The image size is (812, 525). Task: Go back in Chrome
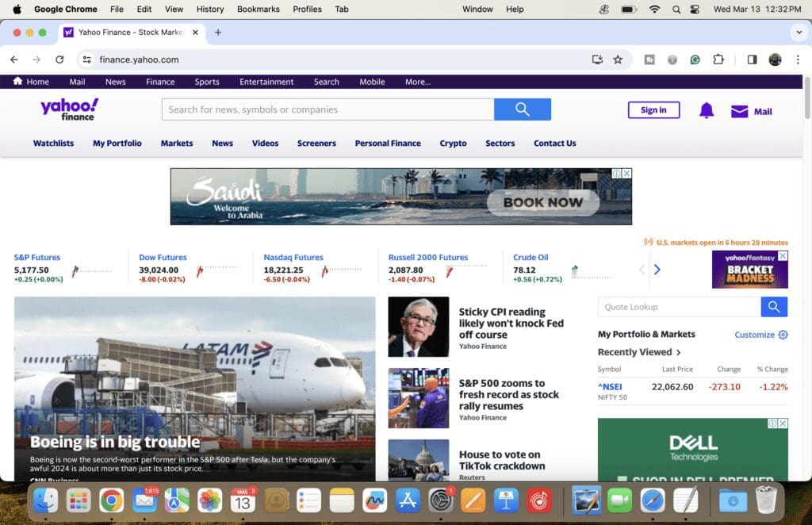click(x=14, y=59)
